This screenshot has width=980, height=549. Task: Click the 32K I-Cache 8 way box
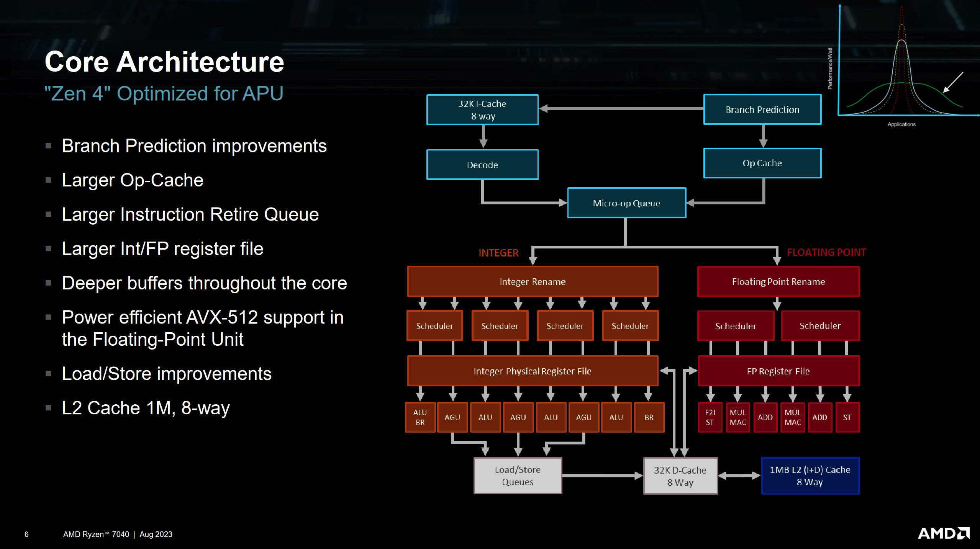click(x=482, y=110)
